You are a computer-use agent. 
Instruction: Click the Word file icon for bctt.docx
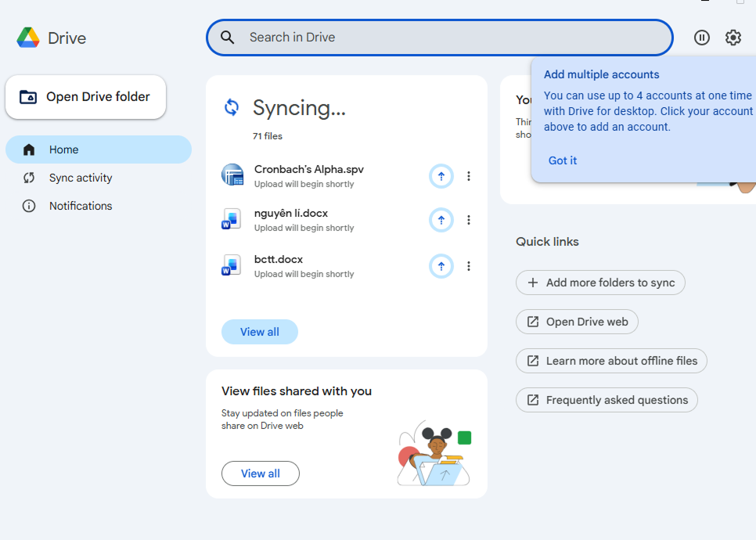pyautogui.click(x=232, y=265)
